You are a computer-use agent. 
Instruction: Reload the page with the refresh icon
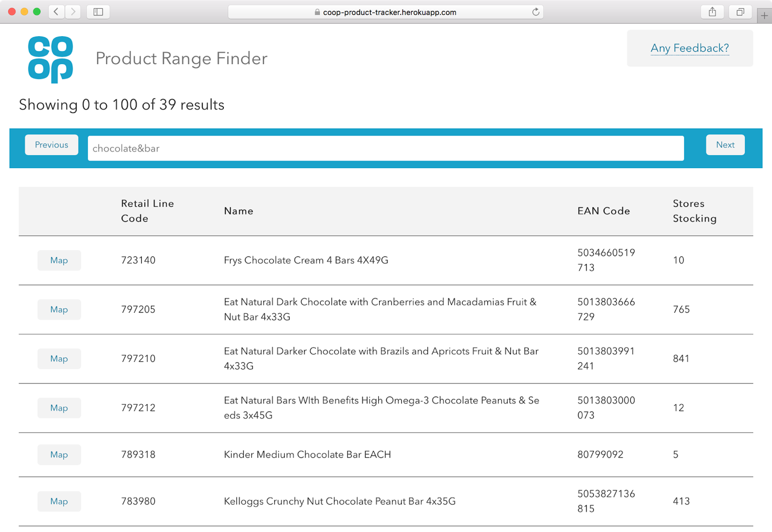(x=536, y=12)
